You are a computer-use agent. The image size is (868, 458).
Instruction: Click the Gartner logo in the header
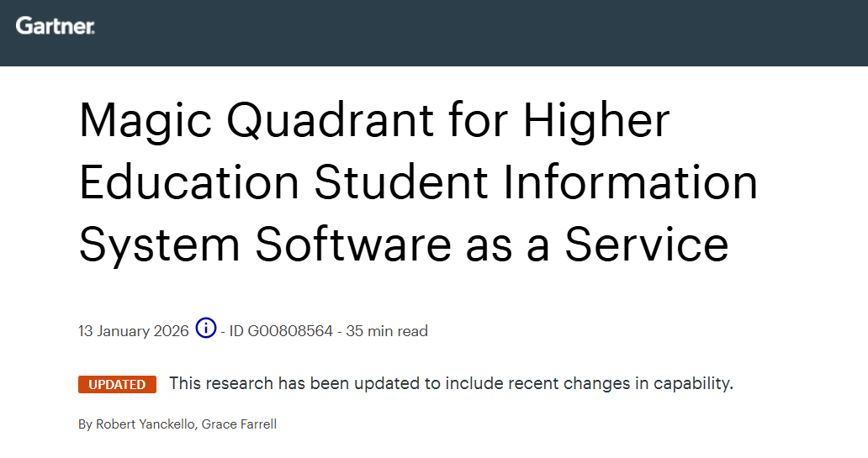pyautogui.click(x=55, y=26)
